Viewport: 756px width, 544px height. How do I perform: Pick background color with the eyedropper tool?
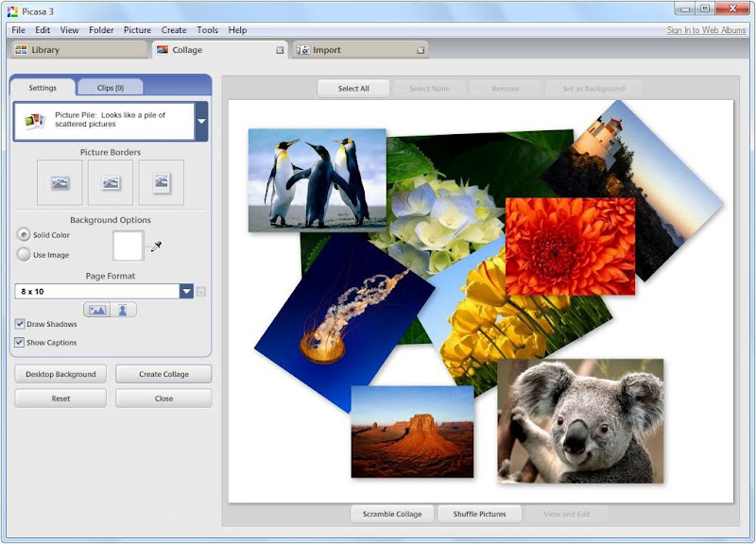[x=156, y=246]
